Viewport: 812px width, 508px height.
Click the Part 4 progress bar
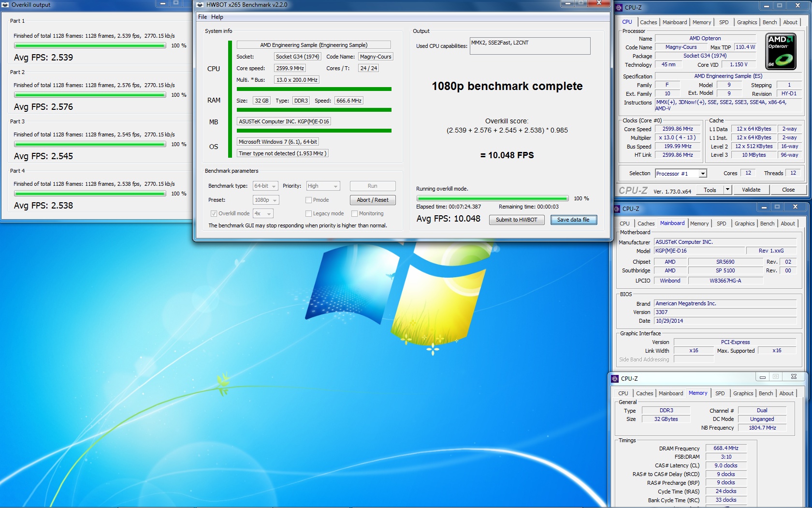(x=90, y=194)
